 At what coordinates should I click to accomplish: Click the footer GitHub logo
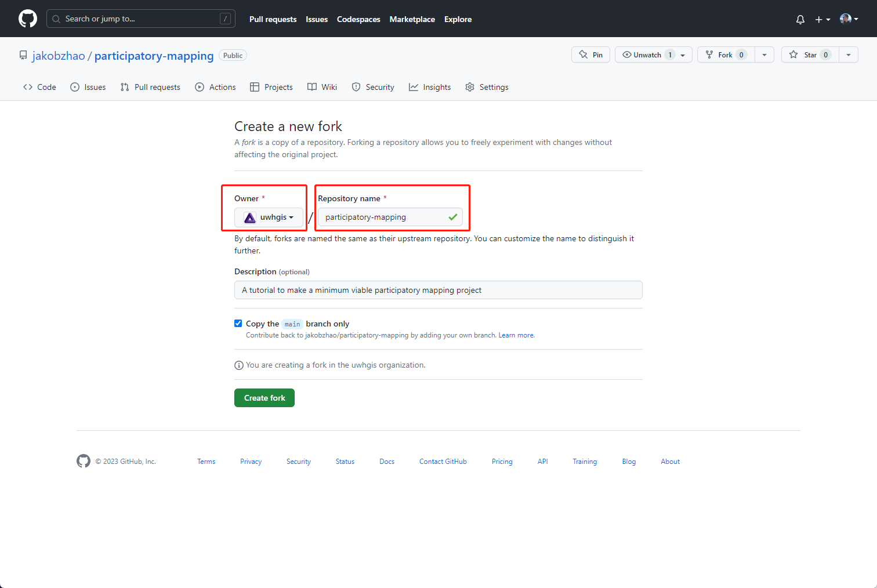pos(84,461)
